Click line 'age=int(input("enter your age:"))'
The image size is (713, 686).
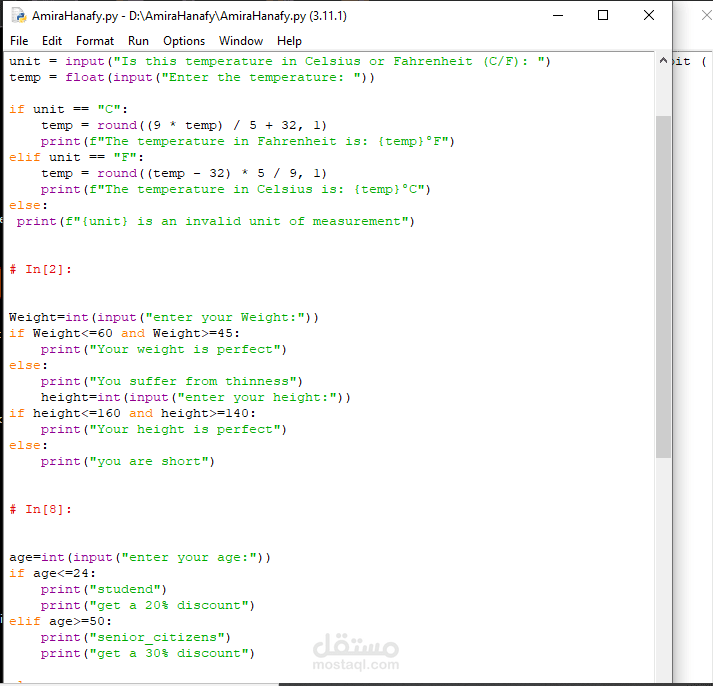[140, 557]
